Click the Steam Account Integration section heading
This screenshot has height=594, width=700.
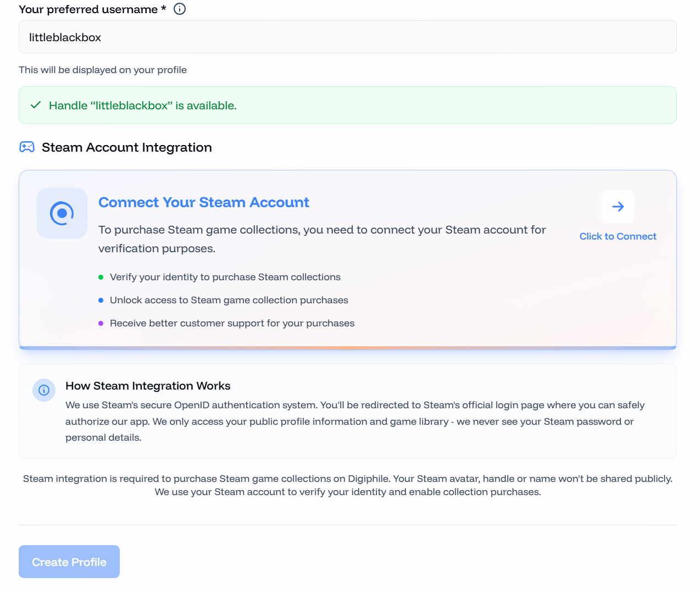point(127,147)
